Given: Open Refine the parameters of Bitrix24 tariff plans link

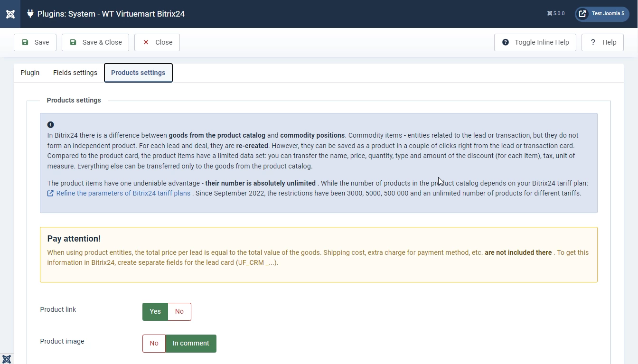Looking at the screenshot, I should point(123,194).
